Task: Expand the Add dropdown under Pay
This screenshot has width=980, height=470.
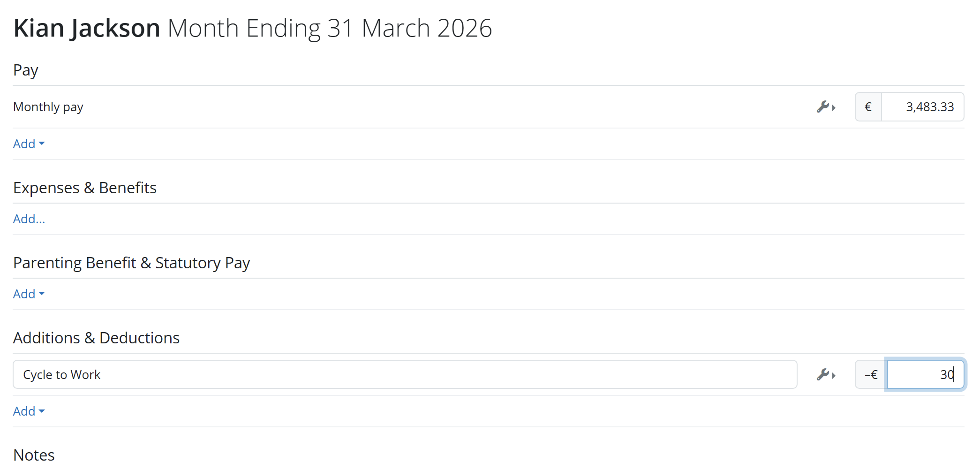Action: 29,144
